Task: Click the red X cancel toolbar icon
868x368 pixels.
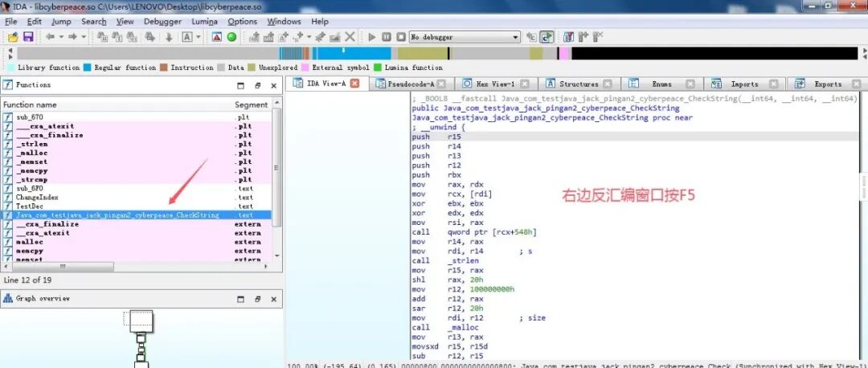Action: click(x=350, y=37)
